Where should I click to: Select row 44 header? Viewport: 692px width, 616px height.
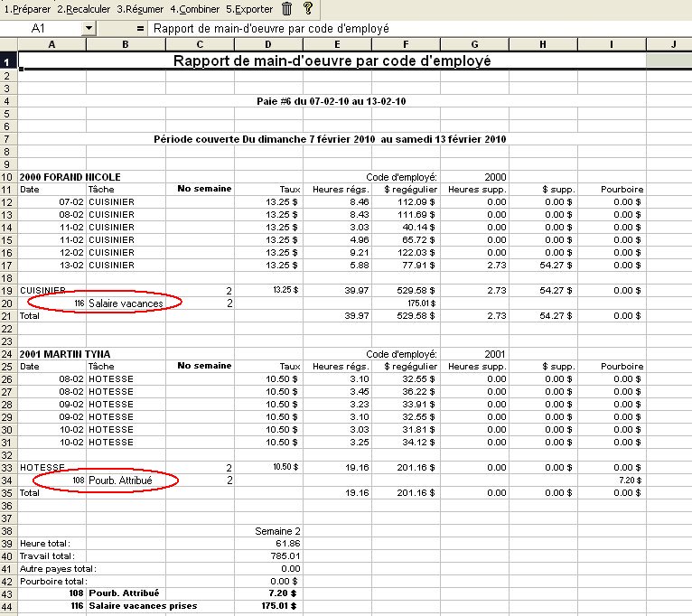8,607
